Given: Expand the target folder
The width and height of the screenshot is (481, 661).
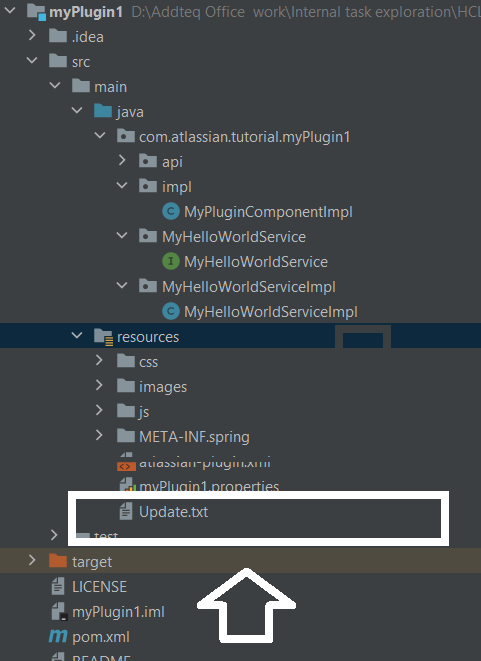Looking at the screenshot, I should [32, 561].
